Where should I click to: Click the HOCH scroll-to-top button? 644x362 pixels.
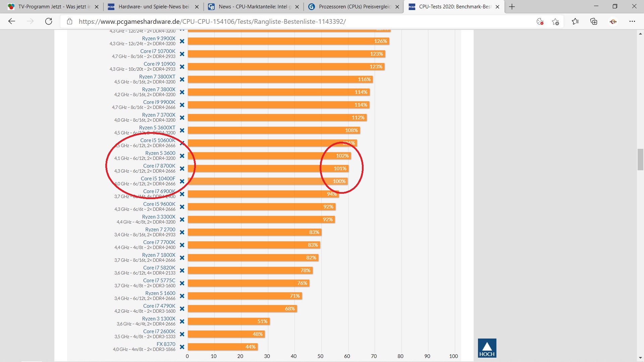pyautogui.click(x=487, y=348)
